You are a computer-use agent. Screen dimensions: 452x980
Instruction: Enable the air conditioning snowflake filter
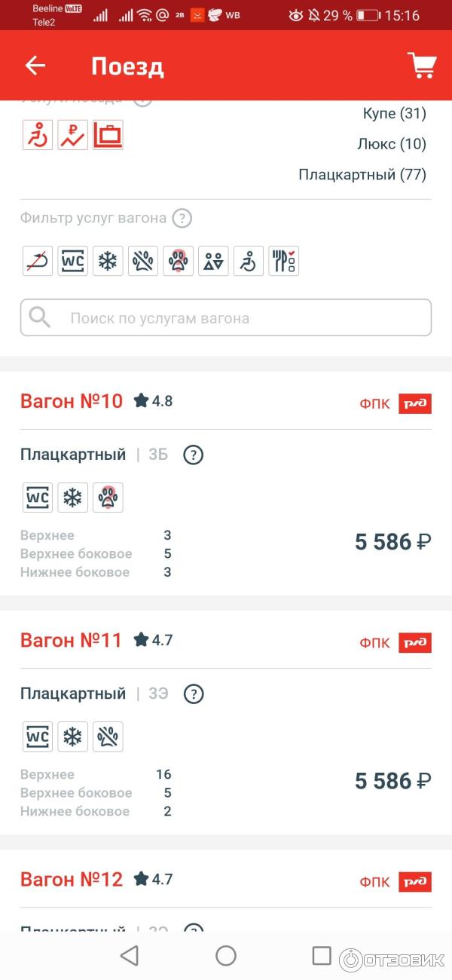[108, 260]
